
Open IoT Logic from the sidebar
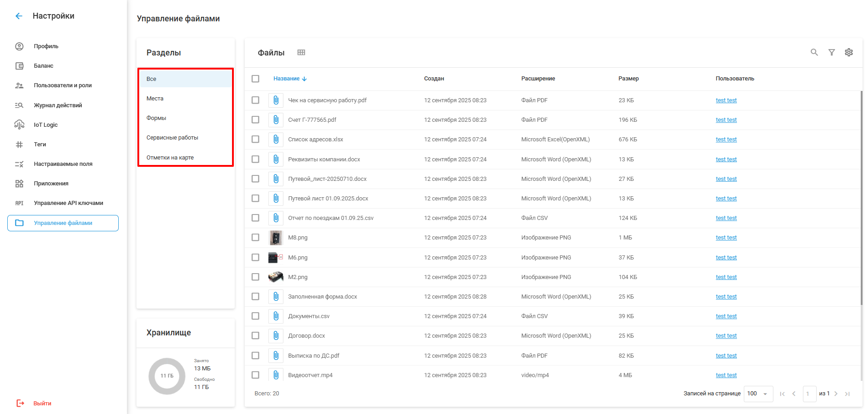pyautogui.click(x=45, y=125)
